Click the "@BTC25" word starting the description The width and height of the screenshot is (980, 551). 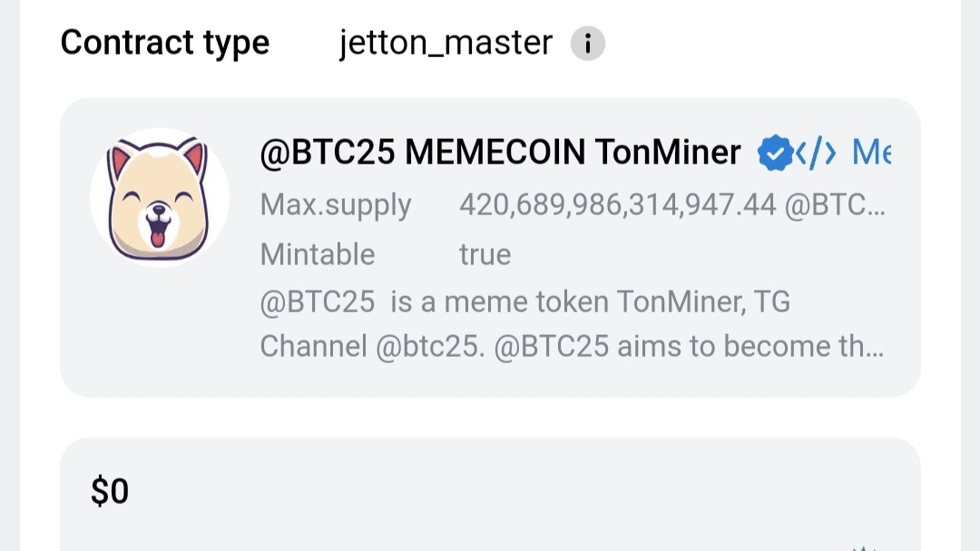(318, 302)
